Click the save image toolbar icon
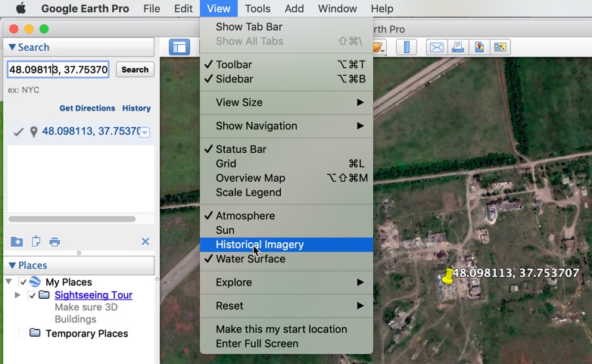Viewport: 592px width, 364px height. 479,47
